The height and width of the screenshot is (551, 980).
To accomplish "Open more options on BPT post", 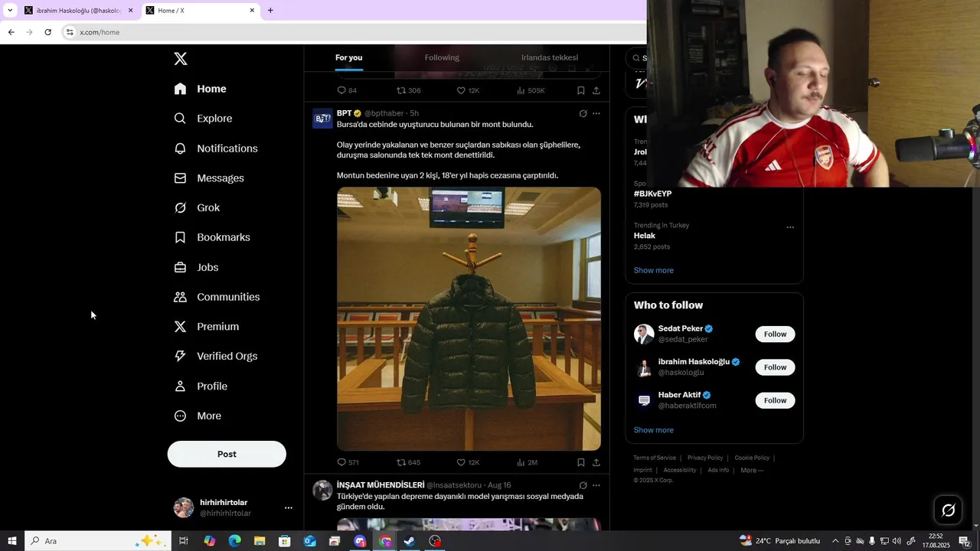I will click(x=596, y=113).
